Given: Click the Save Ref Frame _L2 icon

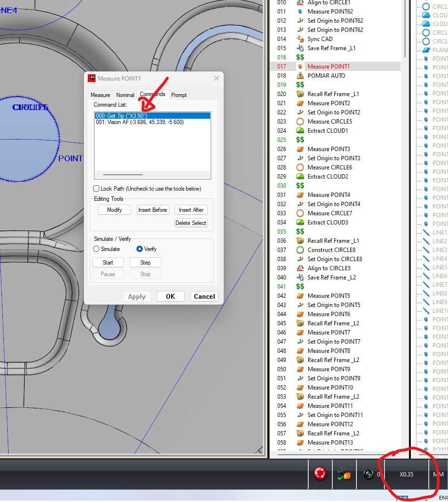Looking at the screenshot, I should pyautogui.click(x=300, y=277).
